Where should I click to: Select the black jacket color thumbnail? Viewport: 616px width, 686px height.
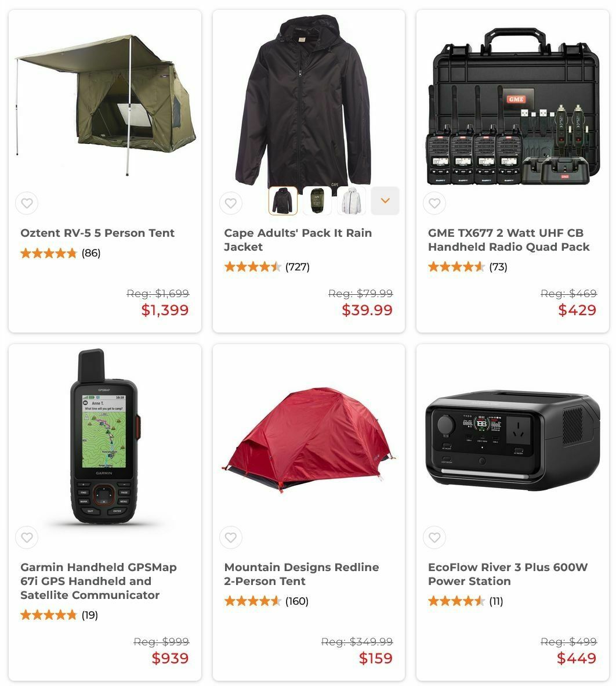[283, 201]
